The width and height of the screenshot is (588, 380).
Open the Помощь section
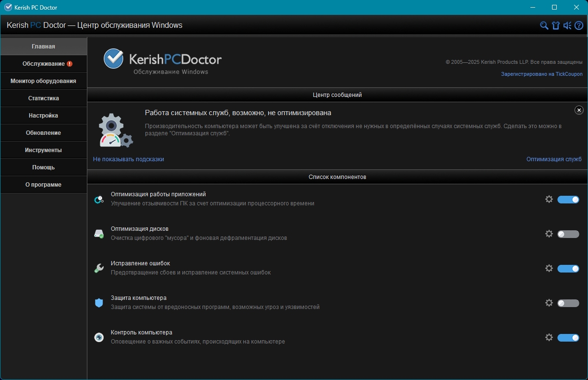(x=44, y=167)
